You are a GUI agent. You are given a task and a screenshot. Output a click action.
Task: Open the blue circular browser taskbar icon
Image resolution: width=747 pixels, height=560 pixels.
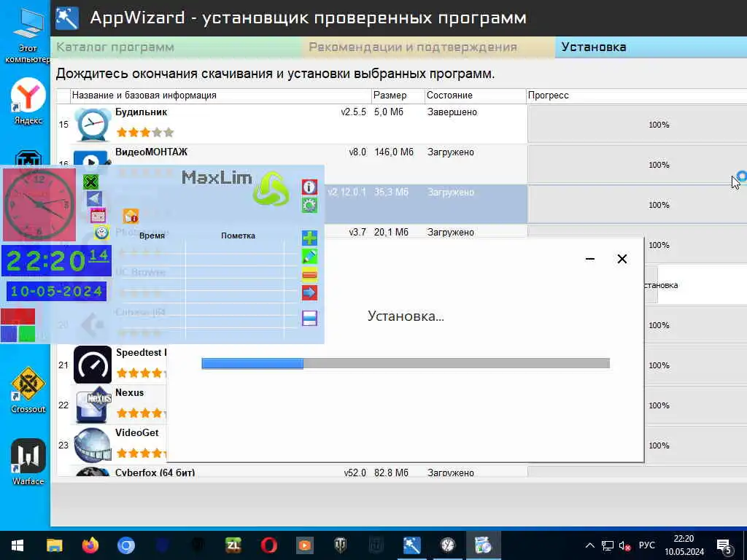pos(125,545)
